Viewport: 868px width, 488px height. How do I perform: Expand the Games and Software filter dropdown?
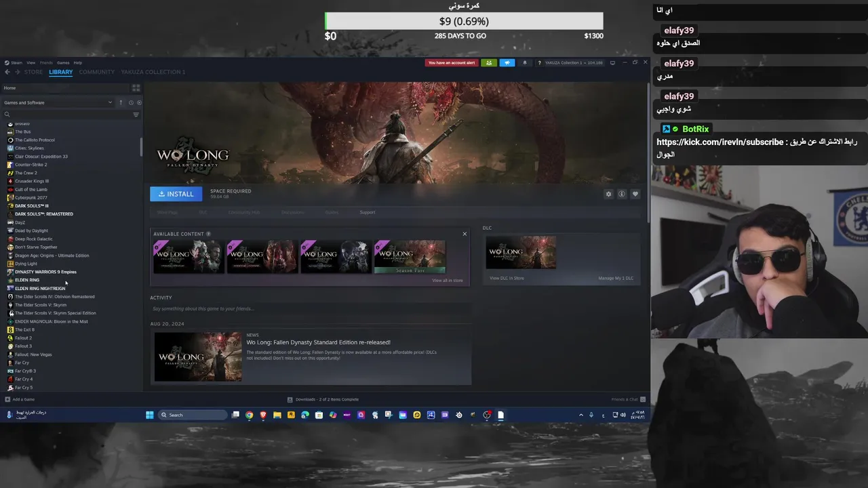[x=58, y=103]
